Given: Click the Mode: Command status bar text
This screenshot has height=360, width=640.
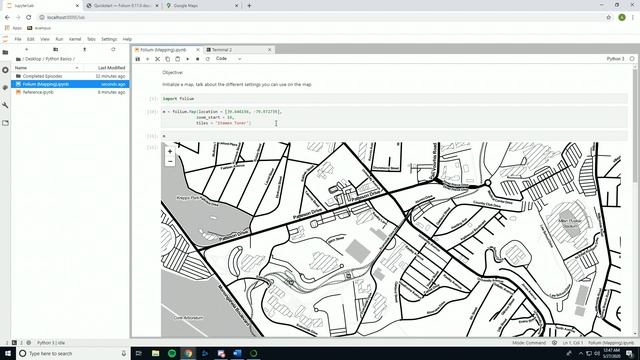Looking at the screenshot, I should [x=529, y=343].
